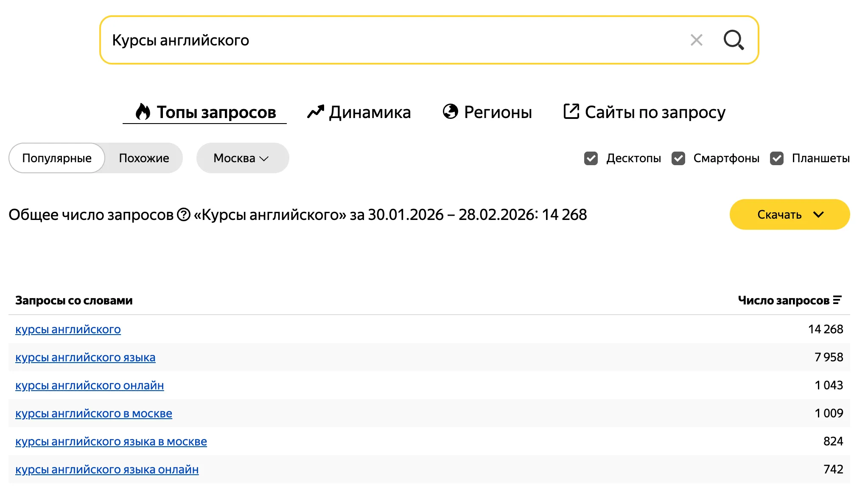Uncheck the Планшеты checkbox

776,158
